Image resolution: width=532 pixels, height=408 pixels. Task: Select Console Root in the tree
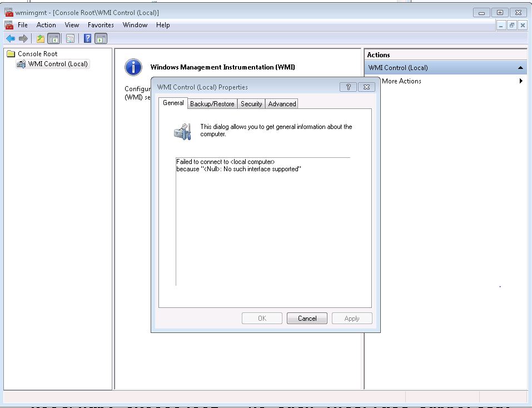point(37,53)
